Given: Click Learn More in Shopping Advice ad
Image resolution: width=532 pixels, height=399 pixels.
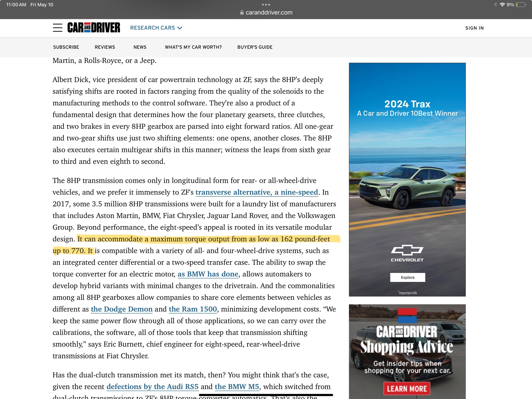Looking at the screenshot, I should point(407,389).
